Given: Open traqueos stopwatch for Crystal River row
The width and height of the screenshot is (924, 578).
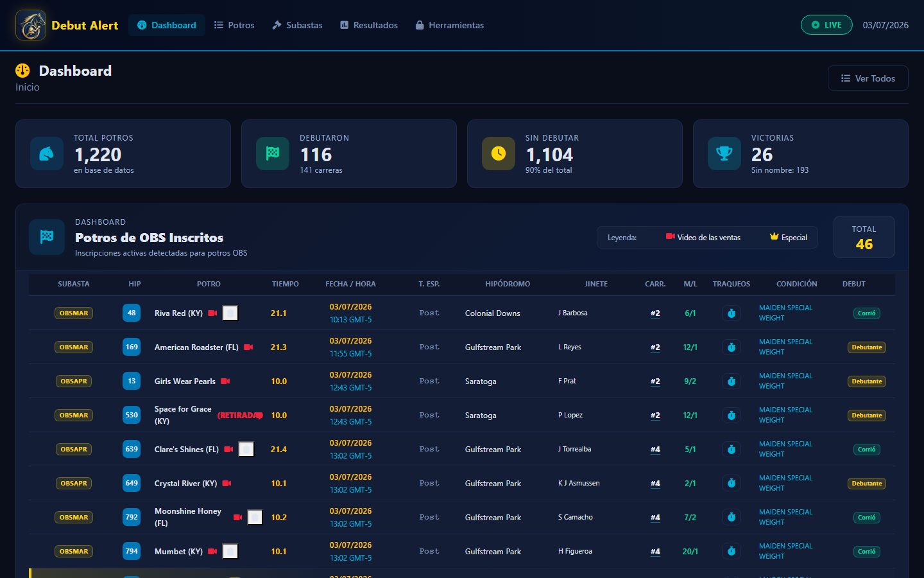Looking at the screenshot, I should tap(732, 484).
